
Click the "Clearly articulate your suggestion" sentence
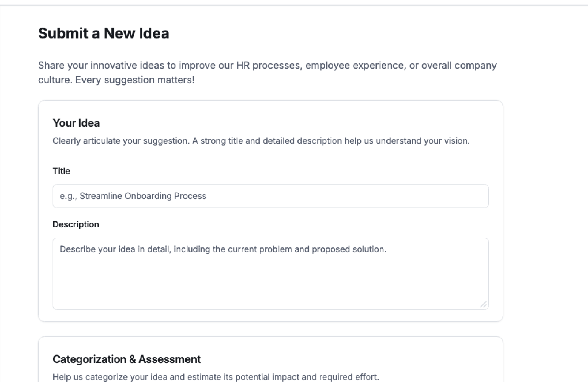click(121, 141)
